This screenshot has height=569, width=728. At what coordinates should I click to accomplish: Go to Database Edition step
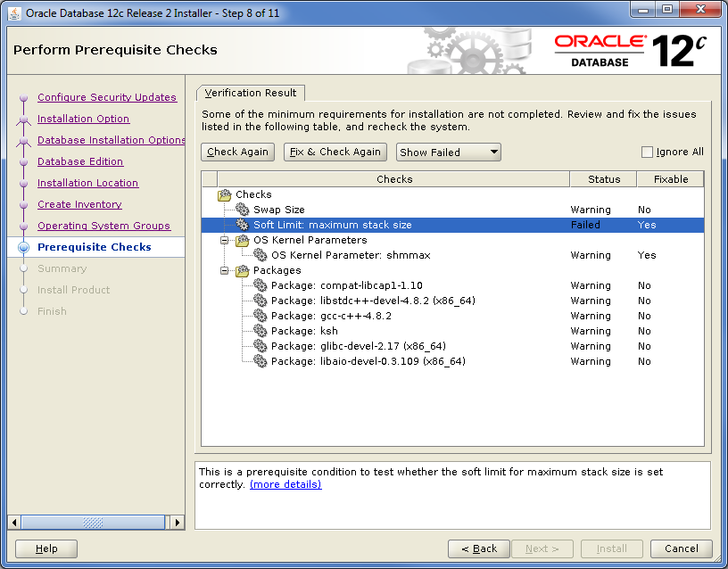80,161
